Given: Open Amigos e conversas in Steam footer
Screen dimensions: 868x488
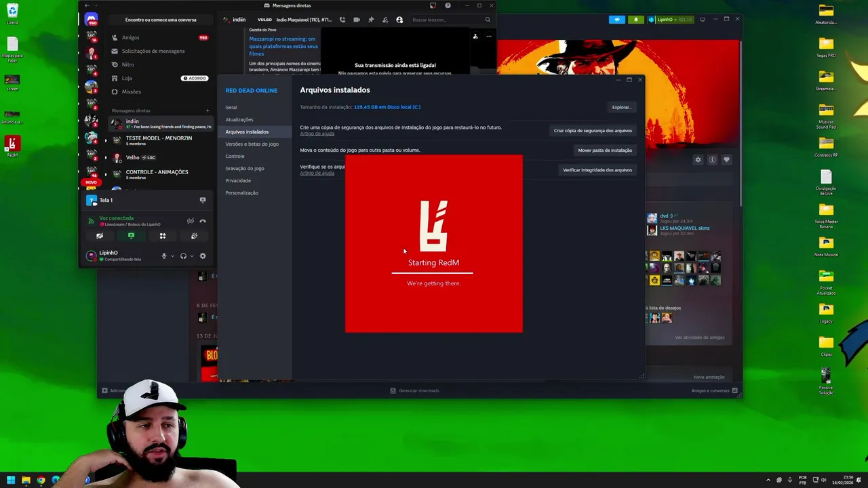Looking at the screenshot, I should point(714,390).
